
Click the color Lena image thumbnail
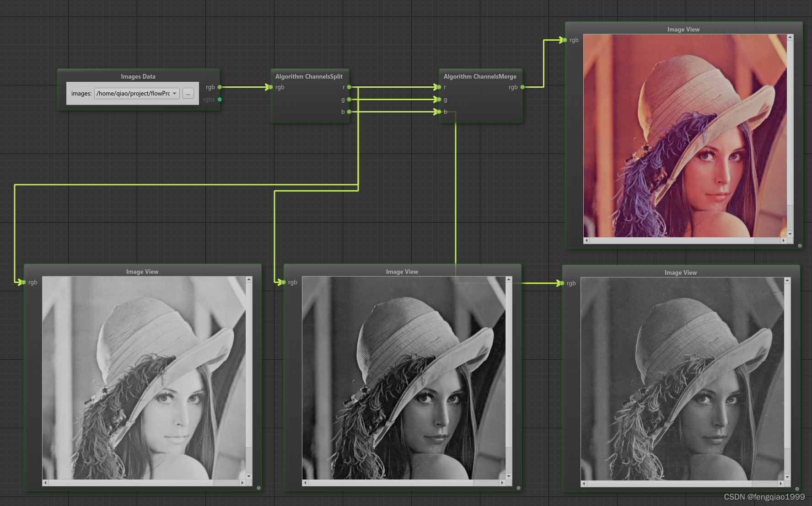(685, 136)
